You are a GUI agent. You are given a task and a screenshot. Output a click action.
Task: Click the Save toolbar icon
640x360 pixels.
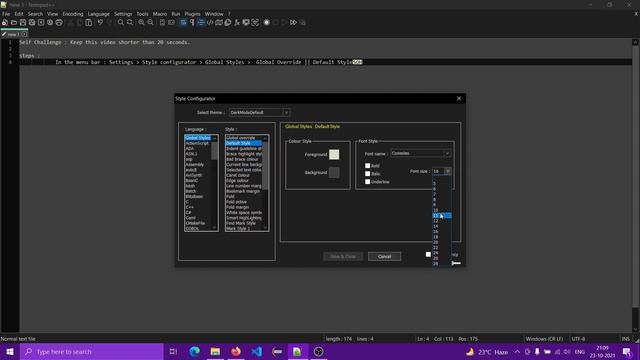[23, 22]
